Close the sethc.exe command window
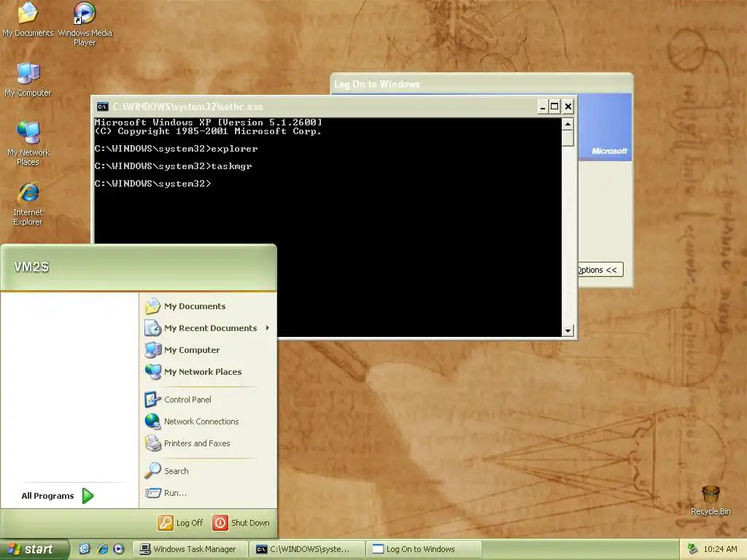747x560 pixels. click(x=568, y=106)
